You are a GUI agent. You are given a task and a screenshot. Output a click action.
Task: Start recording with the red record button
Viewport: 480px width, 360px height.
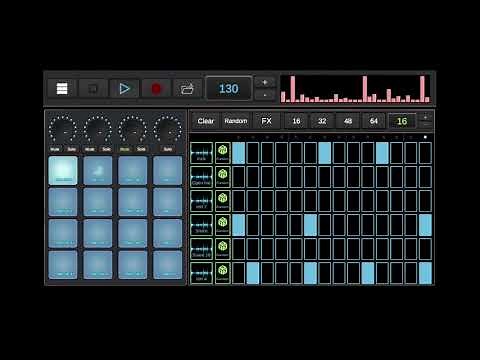[156, 89]
